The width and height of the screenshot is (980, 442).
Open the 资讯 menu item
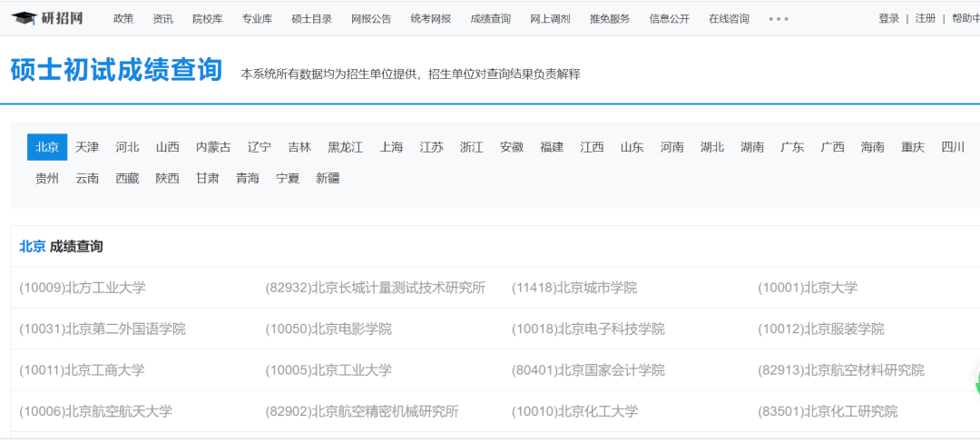[162, 19]
